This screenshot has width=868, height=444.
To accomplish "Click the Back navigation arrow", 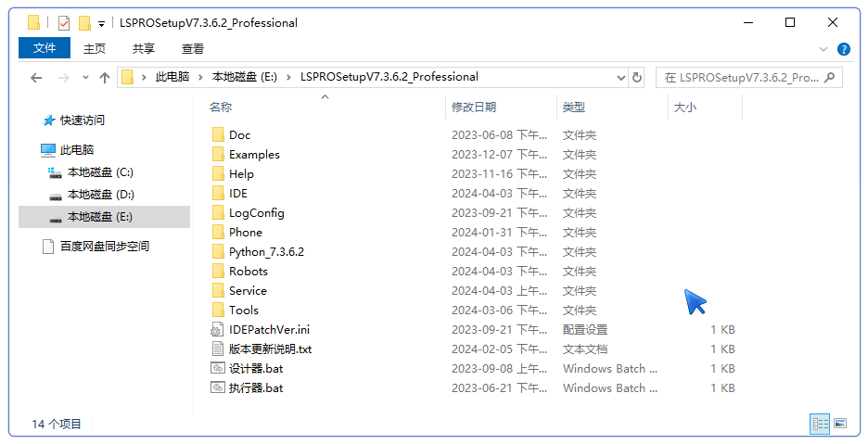I will click(x=36, y=78).
